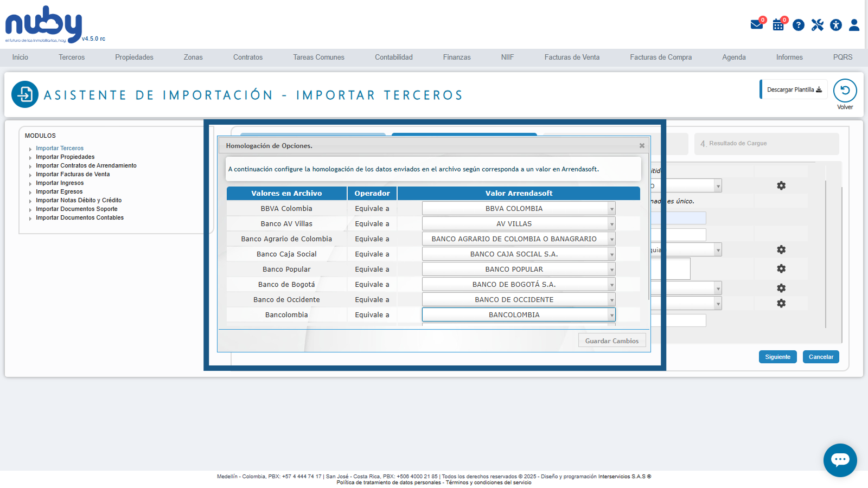This screenshot has height=488, width=868.
Task: Select Importar Egresos module
Action: tap(59, 191)
